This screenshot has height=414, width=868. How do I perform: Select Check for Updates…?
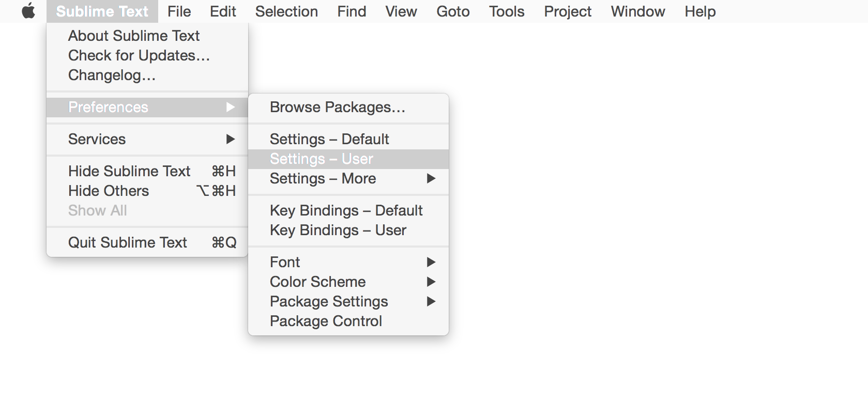click(139, 55)
